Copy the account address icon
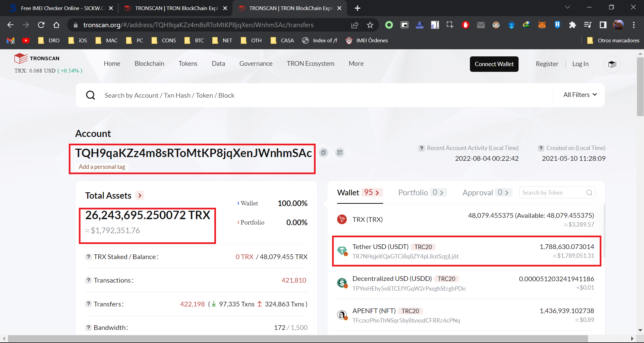This screenshot has width=644, height=343. click(x=323, y=153)
